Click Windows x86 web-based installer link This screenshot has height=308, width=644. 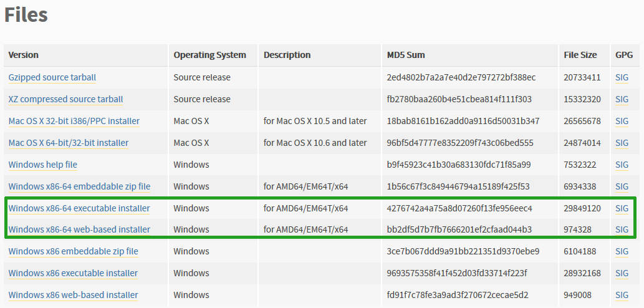(x=73, y=295)
